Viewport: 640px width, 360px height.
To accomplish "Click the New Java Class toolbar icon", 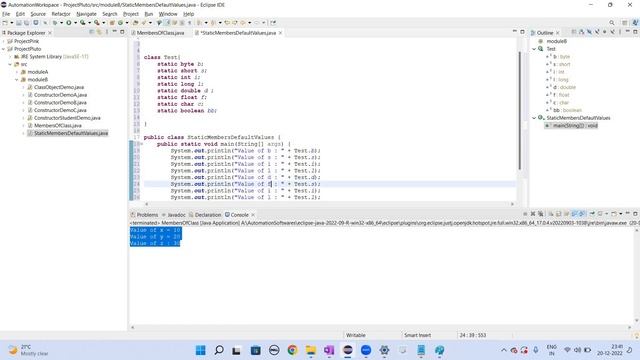I will point(120,23).
